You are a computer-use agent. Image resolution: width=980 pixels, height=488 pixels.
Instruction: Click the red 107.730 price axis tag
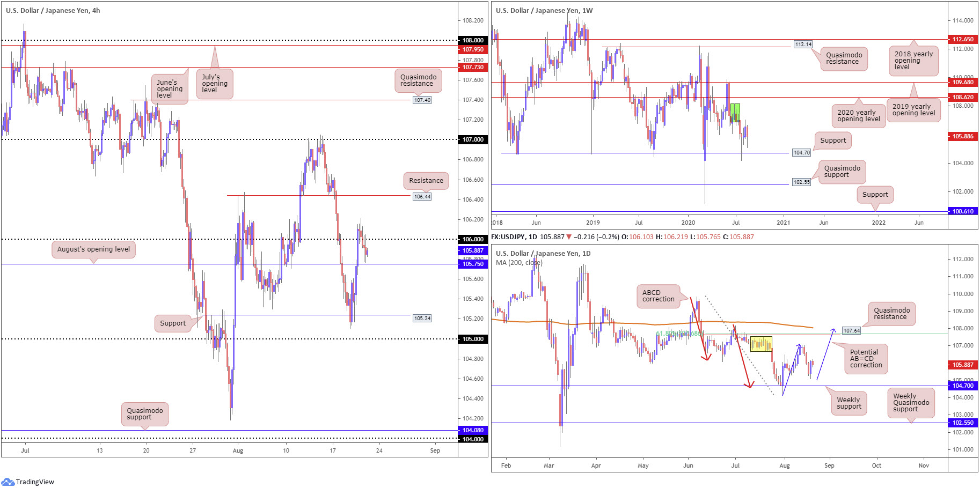pos(472,67)
